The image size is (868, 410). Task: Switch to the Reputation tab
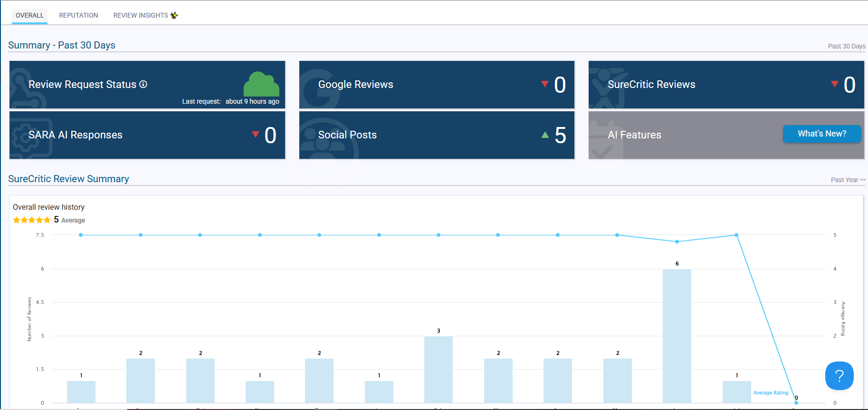pyautogui.click(x=78, y=15)
